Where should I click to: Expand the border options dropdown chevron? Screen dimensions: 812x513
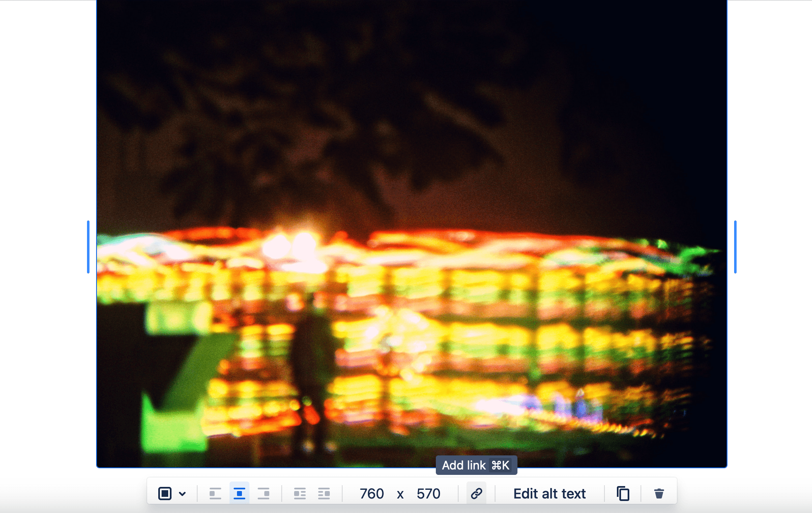click(182, 494)
